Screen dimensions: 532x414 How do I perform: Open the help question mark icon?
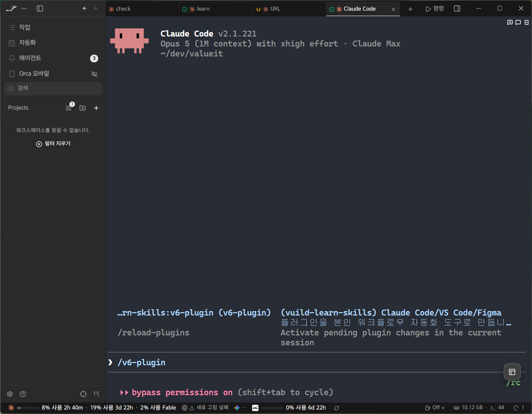pos(23,394)
